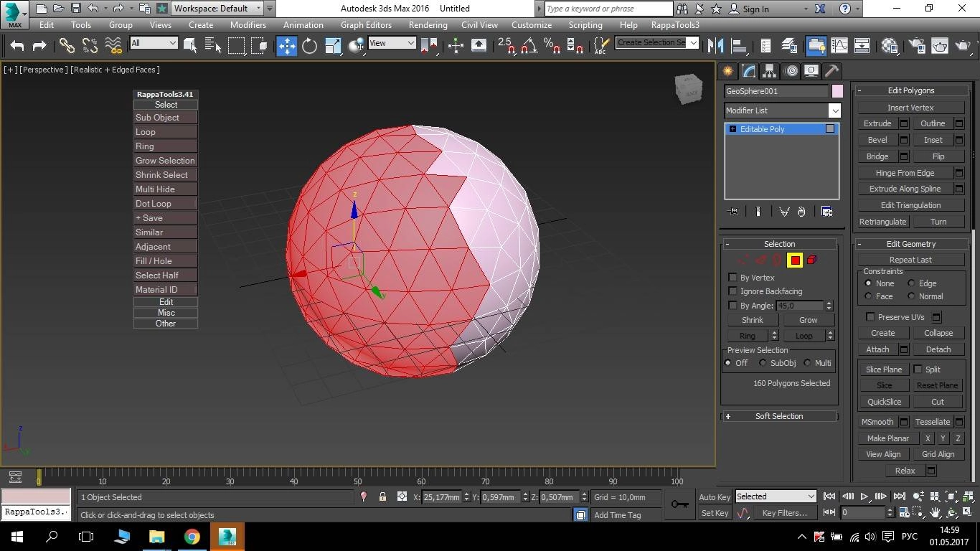Open the Civil View menu
The width and height of the screenshot is (980, 551).
(479, 24)
